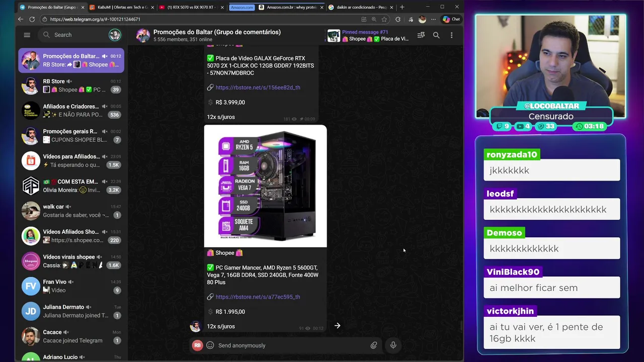644x362 pixels.
Task: Open the Copilot Chat button
Action: pyautogui.click(x=451, y=19)
